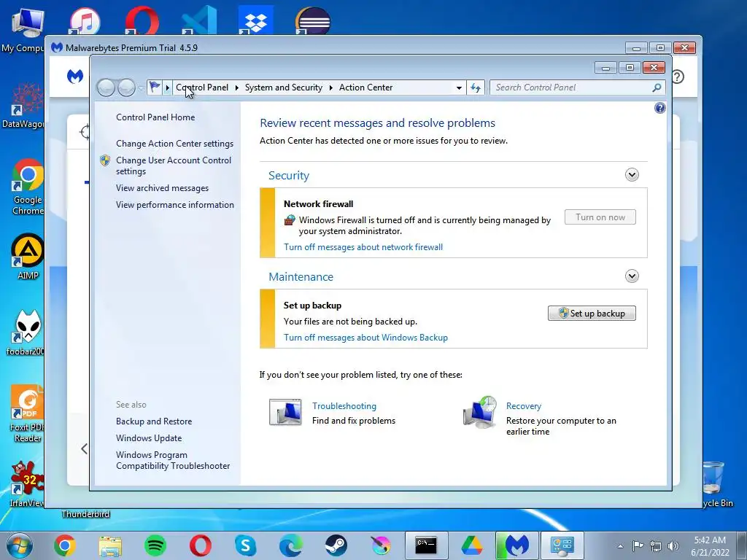
Task: Open the recent pages dropdown arrow
Action: [x=141, y=88]
